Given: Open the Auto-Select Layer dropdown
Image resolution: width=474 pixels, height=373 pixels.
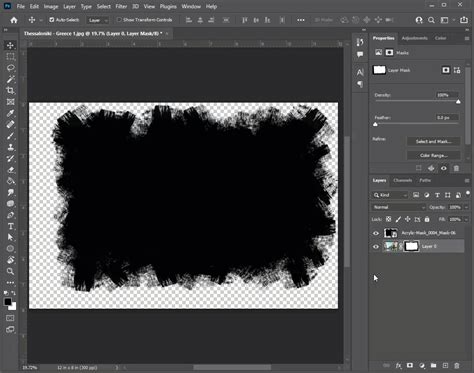Looking at the screenshot, I should tap(98, 20).
